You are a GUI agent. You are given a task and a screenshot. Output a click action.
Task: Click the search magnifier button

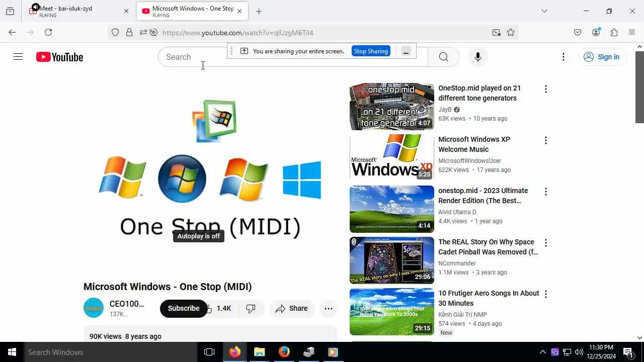pos(443,57)
